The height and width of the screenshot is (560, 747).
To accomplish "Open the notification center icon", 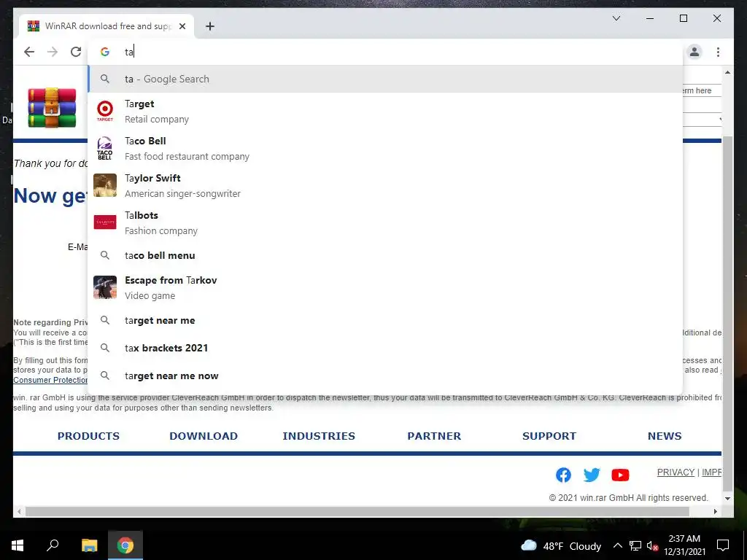I will tap(723, 545).
